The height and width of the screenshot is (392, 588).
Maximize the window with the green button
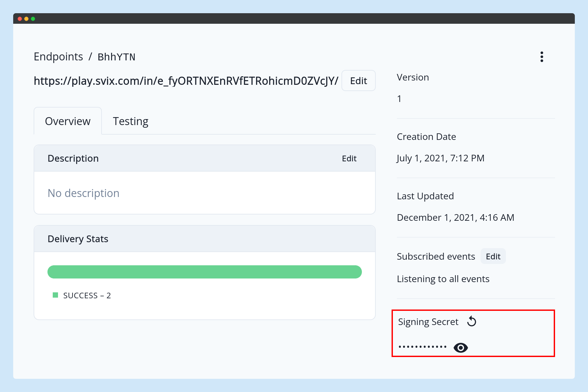pyautogui.click(x=33, y=19)
